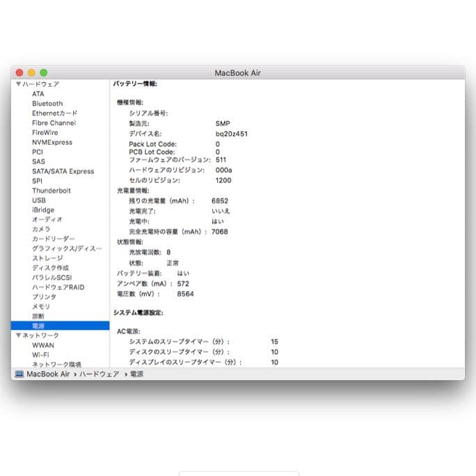Image resolution: width=476 pixels, height=476 pixels.
Task: Select グラフィックス/ディス… entry
Action: [67, 248]
